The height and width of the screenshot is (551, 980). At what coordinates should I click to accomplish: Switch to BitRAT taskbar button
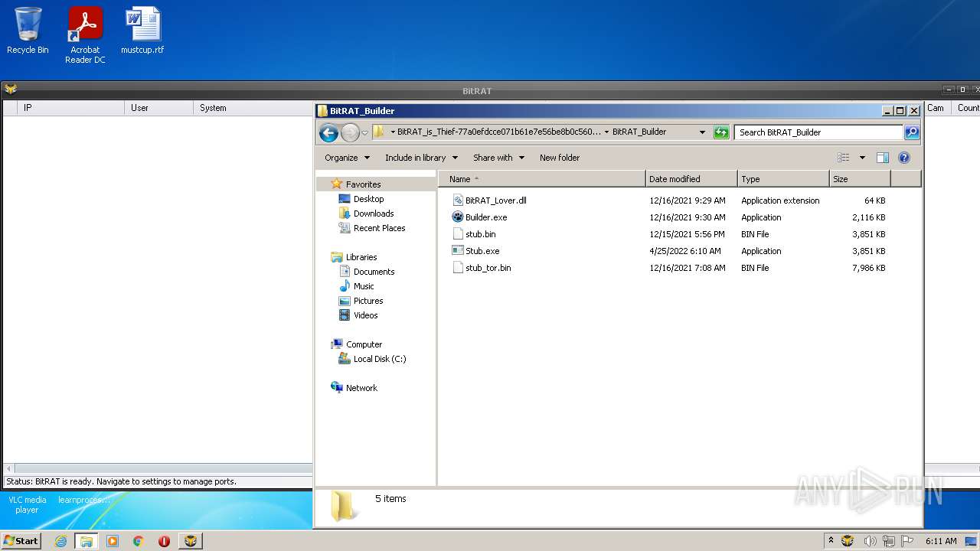coord(191,541)
